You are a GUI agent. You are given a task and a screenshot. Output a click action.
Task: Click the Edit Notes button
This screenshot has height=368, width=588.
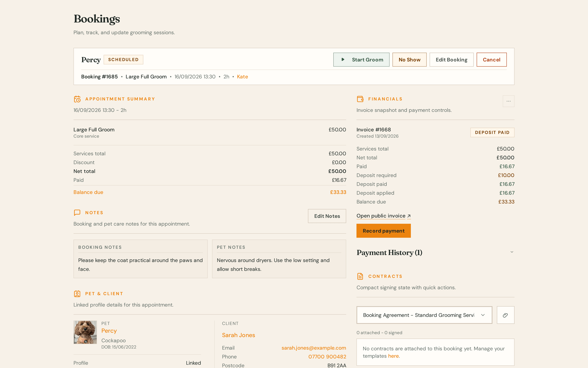click(327, 216)
